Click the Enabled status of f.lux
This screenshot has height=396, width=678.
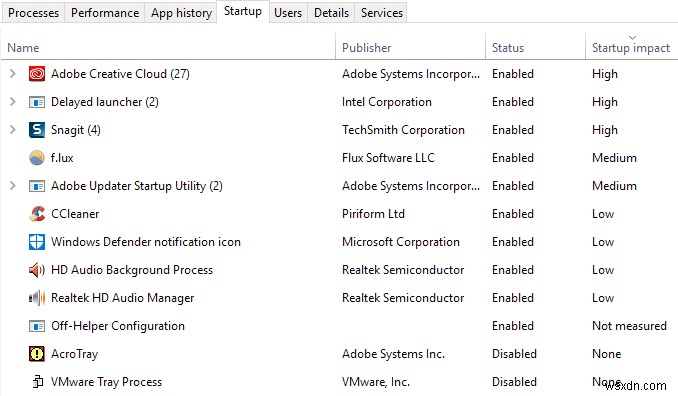(x=513, y=158)
